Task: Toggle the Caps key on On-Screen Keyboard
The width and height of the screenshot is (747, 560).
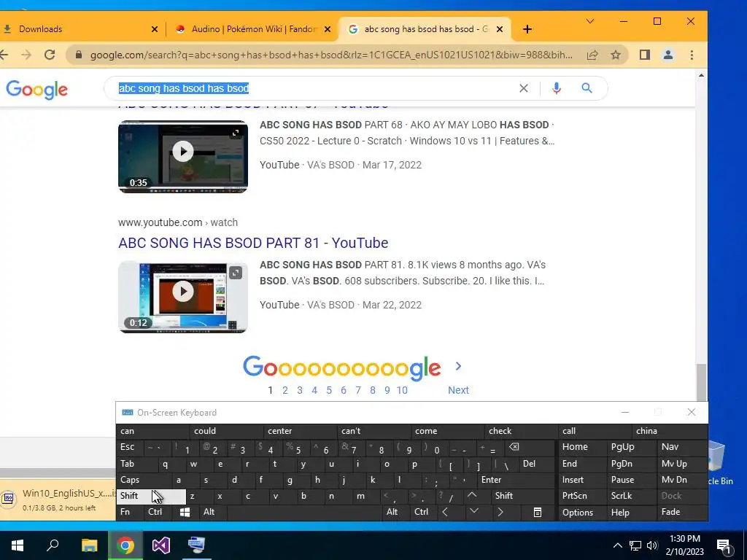Action: pos(143,480)
